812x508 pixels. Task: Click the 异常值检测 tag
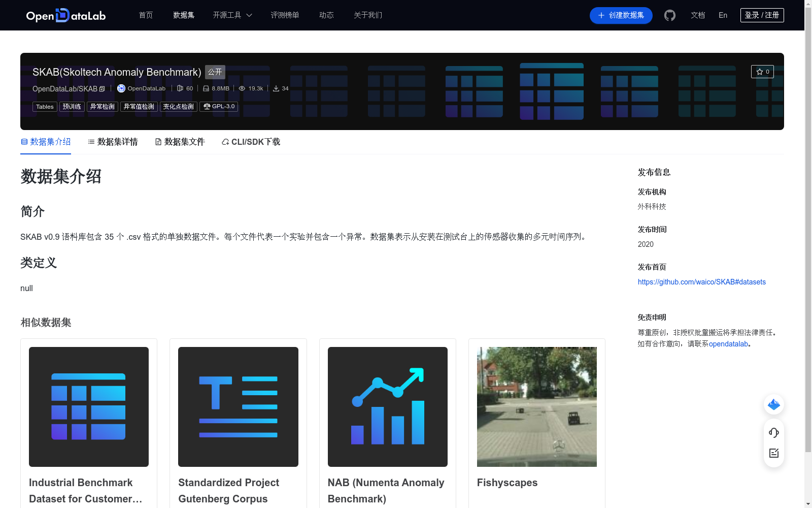point(139,107)
